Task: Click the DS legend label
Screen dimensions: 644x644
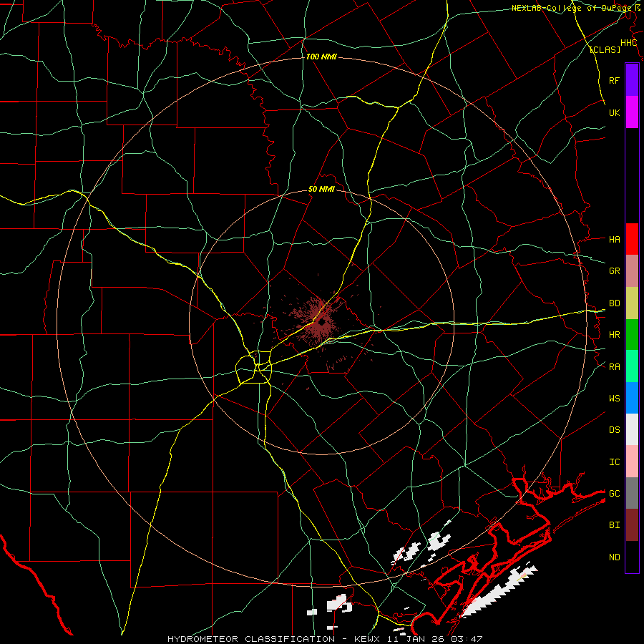Action: pyautogui.click(x=614, y=429)
